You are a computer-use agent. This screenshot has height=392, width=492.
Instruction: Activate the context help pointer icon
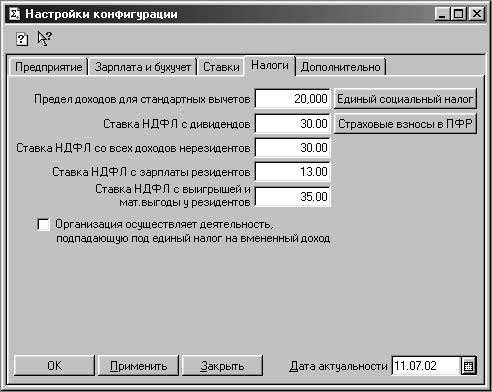45,39
